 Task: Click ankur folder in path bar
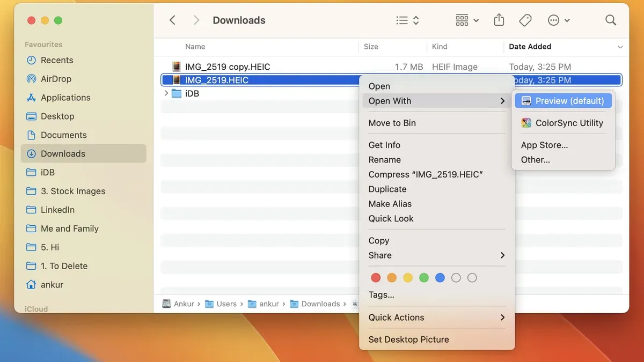(x=264, y=304)
